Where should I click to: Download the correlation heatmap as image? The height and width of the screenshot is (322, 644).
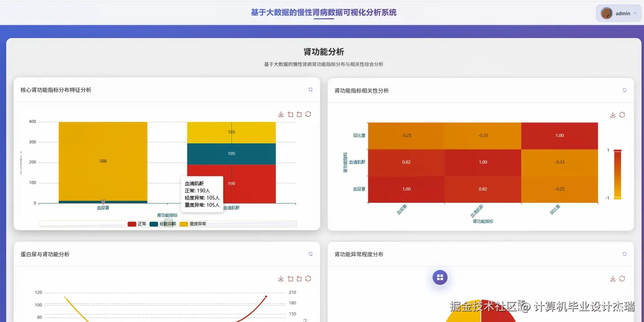[613, 115]
